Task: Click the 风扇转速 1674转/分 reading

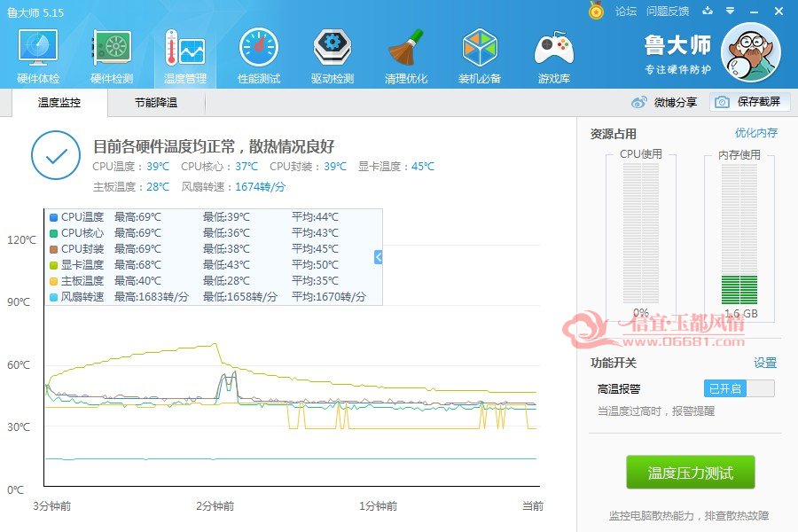Action: [x=233, y=187]
